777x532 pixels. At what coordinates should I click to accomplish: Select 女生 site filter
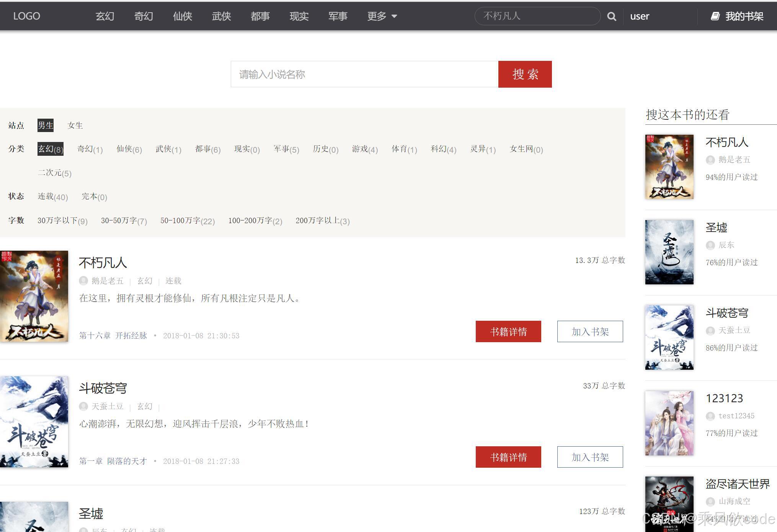[75, 126]
